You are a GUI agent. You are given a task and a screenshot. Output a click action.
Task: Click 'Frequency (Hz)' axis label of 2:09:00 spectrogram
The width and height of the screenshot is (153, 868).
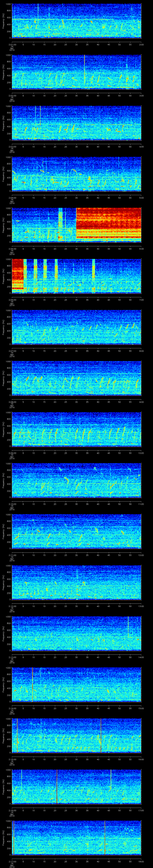(3, 429)
